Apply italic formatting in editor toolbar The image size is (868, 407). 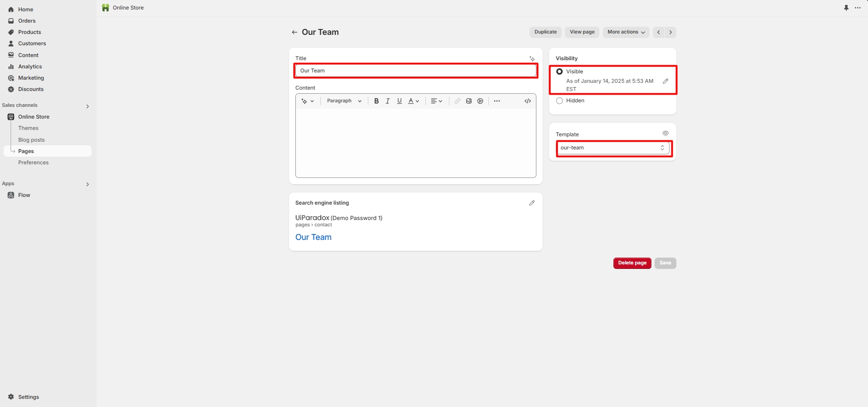388,101
